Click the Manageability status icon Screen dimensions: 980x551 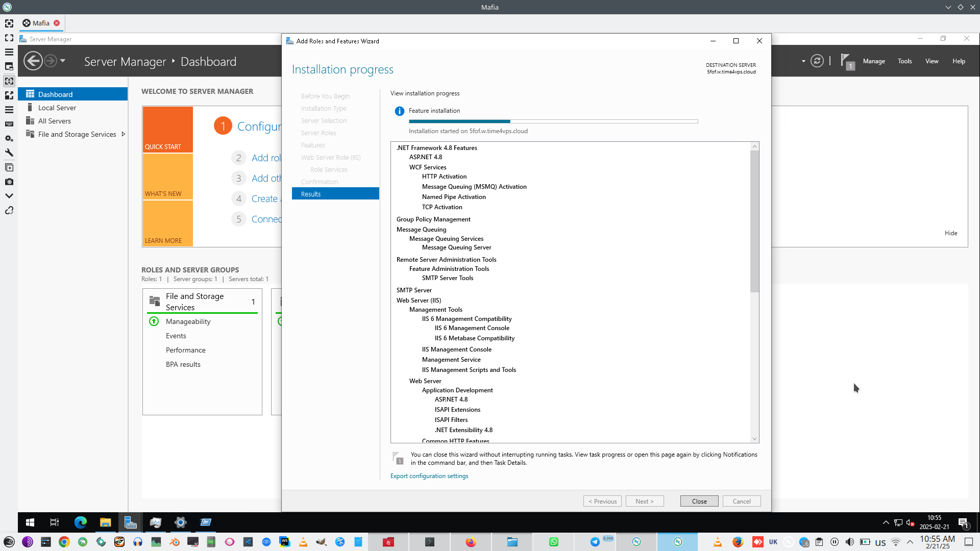(x=154, y=321)
